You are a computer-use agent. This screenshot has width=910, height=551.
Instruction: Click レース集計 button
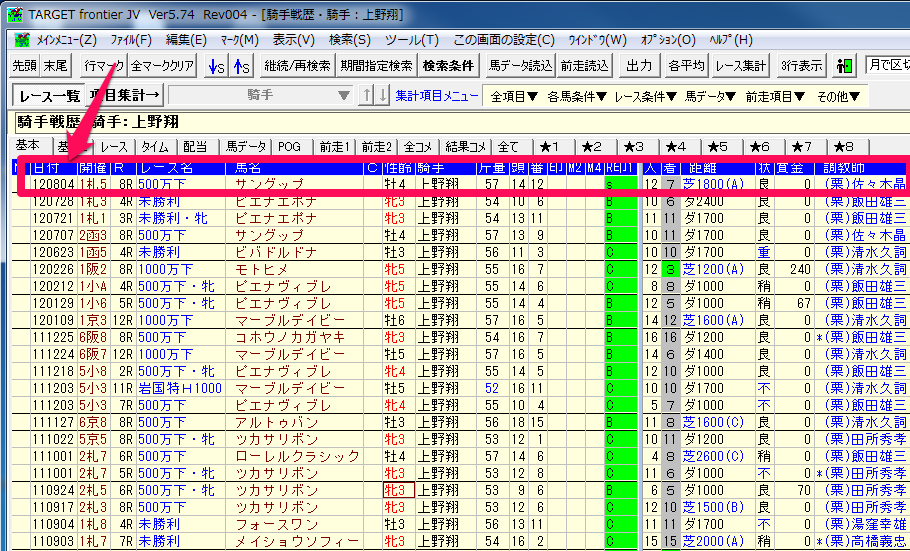point(741,66)
